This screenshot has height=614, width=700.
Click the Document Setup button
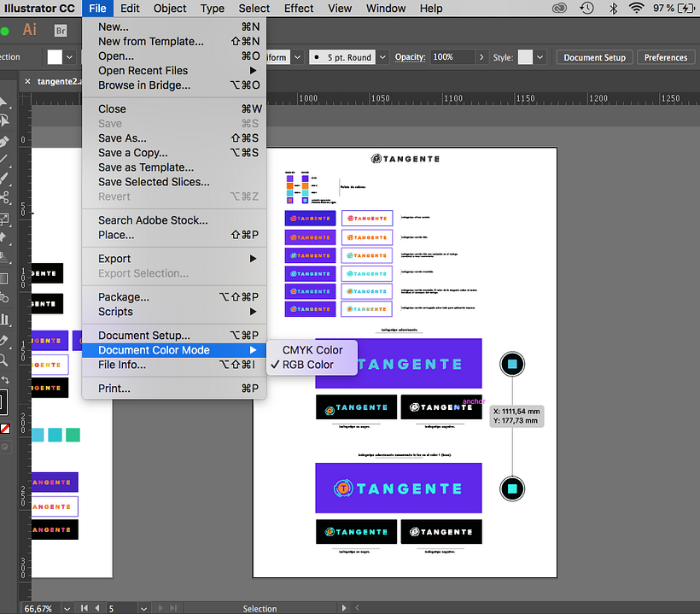point(594,57)
